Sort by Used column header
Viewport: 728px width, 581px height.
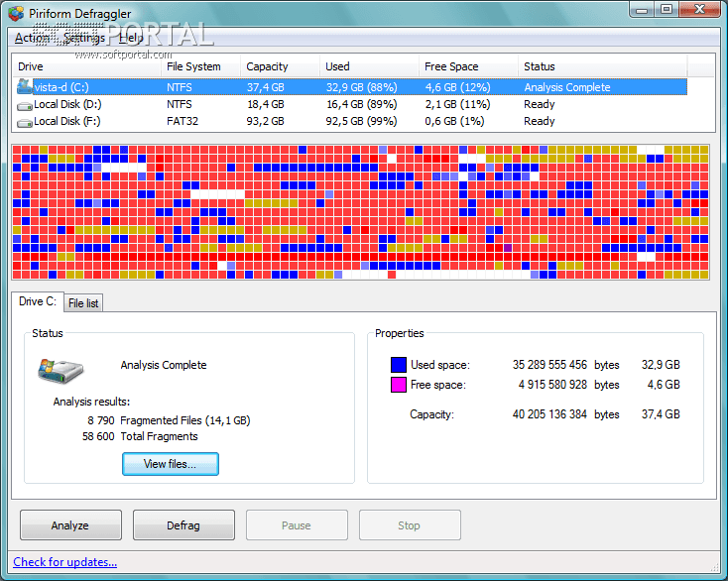click(369, 66)
